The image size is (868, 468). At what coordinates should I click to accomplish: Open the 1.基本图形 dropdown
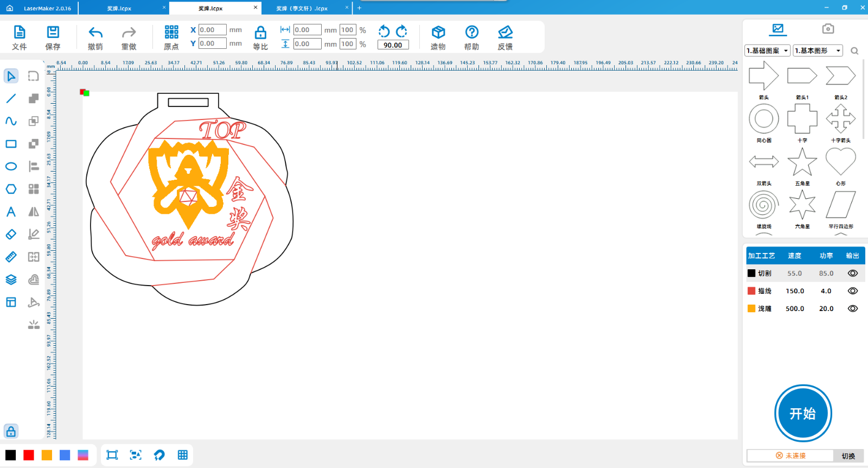point(818,50)
